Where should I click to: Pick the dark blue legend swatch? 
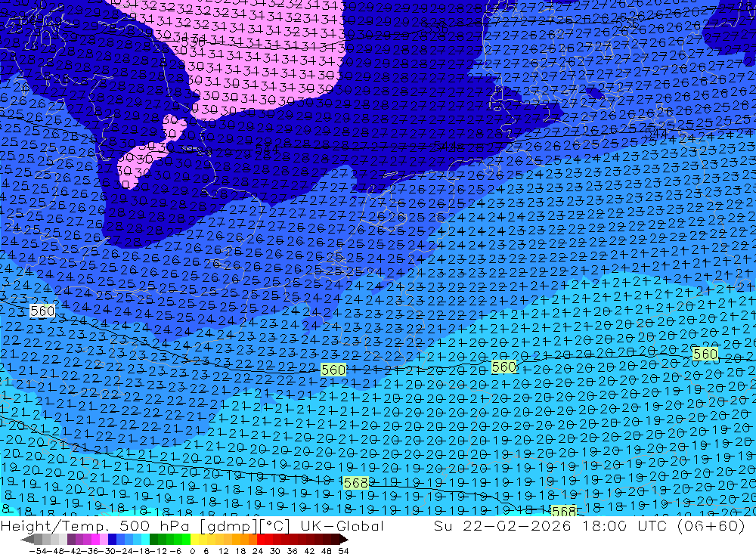[112, 539]
